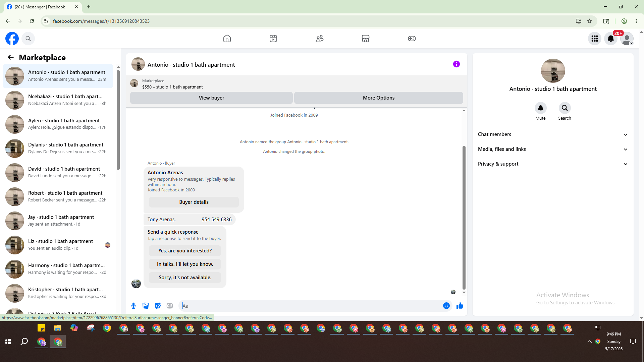The height and width of the screenshot is (362, 644).
Task: Click the Chrome address bar URL
Action: coord(101,21)
